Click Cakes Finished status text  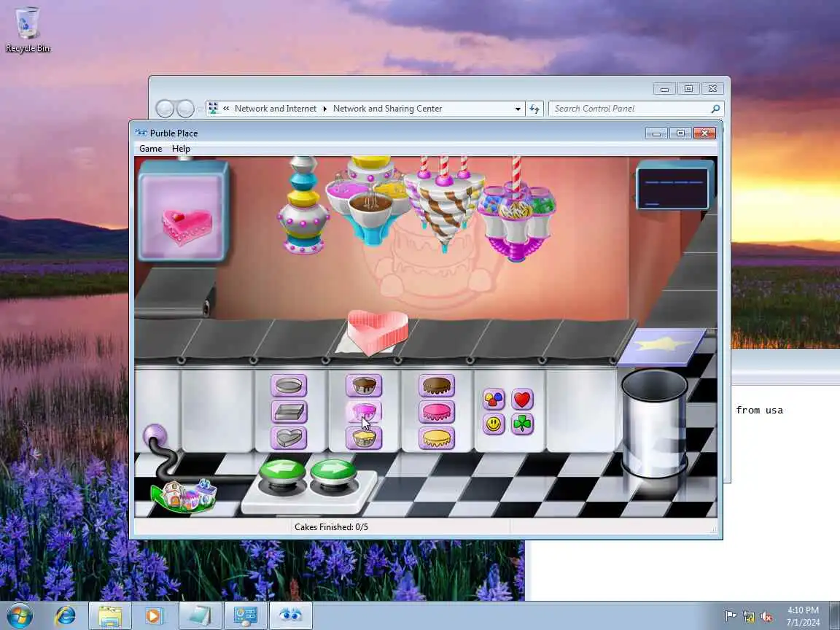tap(331, 527)
